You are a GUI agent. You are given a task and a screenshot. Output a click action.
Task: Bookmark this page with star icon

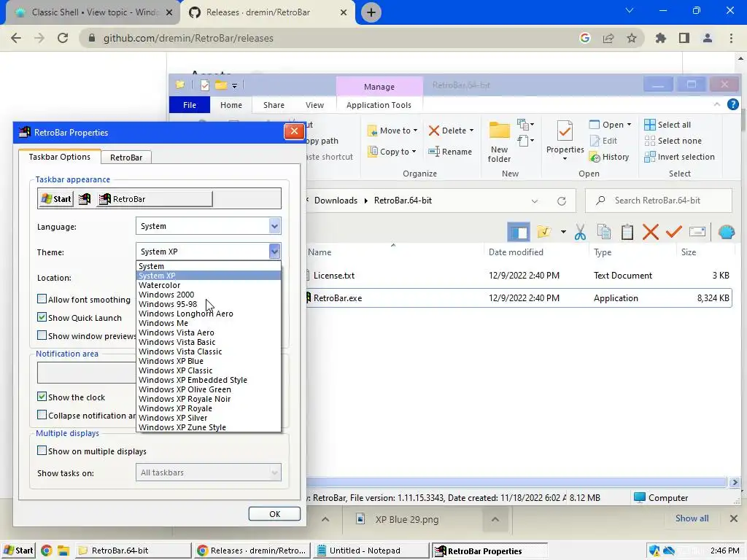tap(631, 38)
